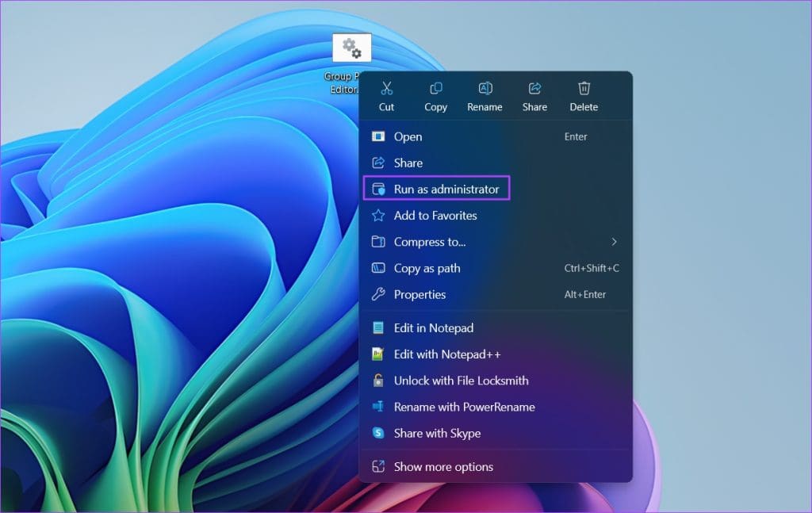Click the Skype icon in the menu
The width and height of the screenshot is (812, 513).
coord(380,434)
